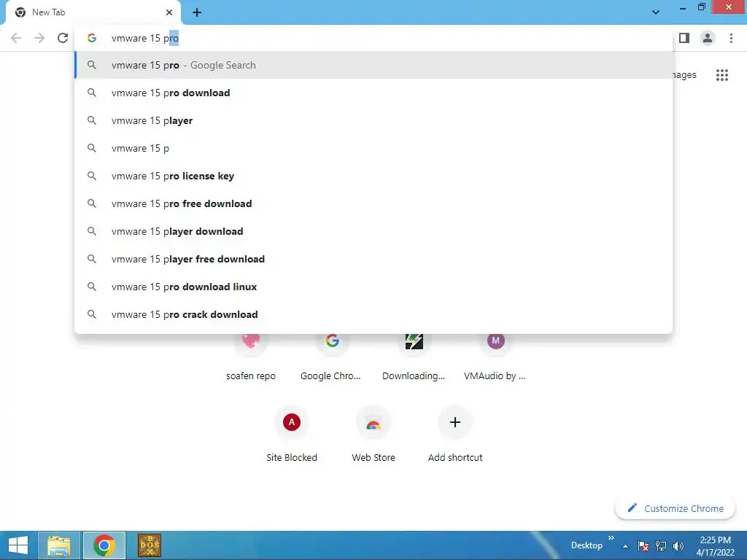Viewport: 747px width, 560px height.
Task: Switch to the New Tab tab
Action: pyautogui.click(x=93, y=12)
